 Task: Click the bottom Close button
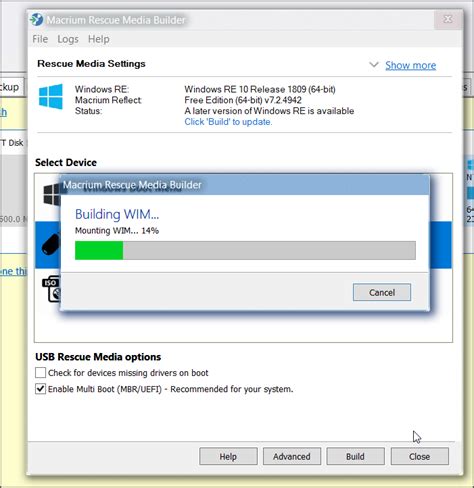419,456
